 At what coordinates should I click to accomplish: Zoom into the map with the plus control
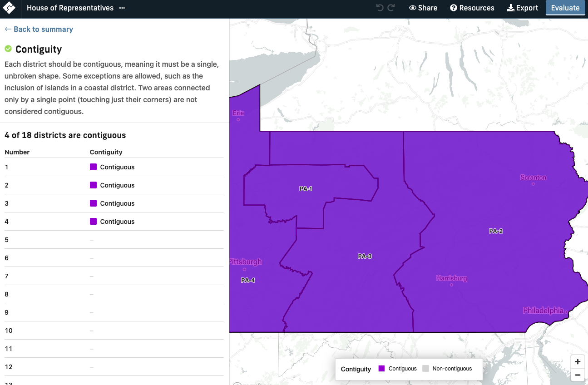[578, 361]
